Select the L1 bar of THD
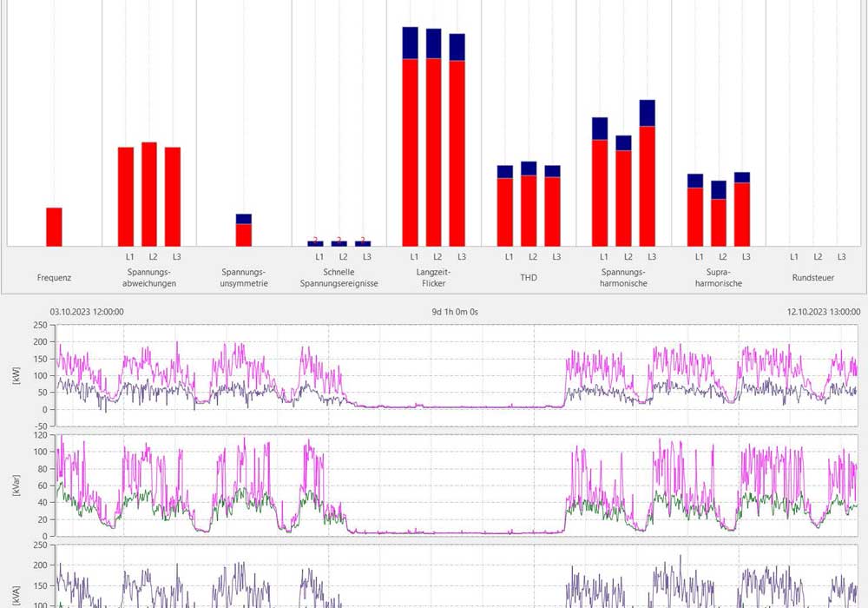Screen dimensions: 868x608 point(505,206)
